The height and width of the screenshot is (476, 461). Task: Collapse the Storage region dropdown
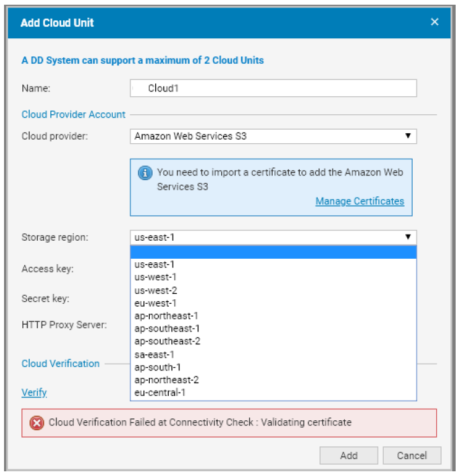(x=407, y=237)
